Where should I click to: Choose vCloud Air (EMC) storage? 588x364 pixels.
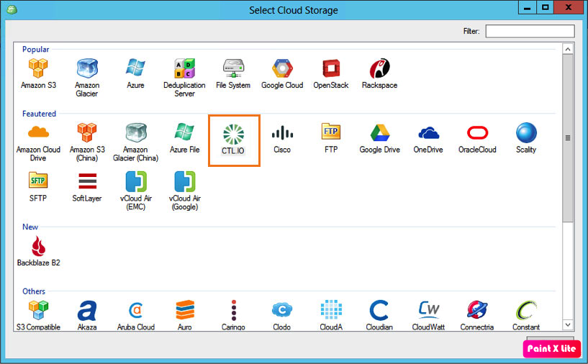coord(136,181)
